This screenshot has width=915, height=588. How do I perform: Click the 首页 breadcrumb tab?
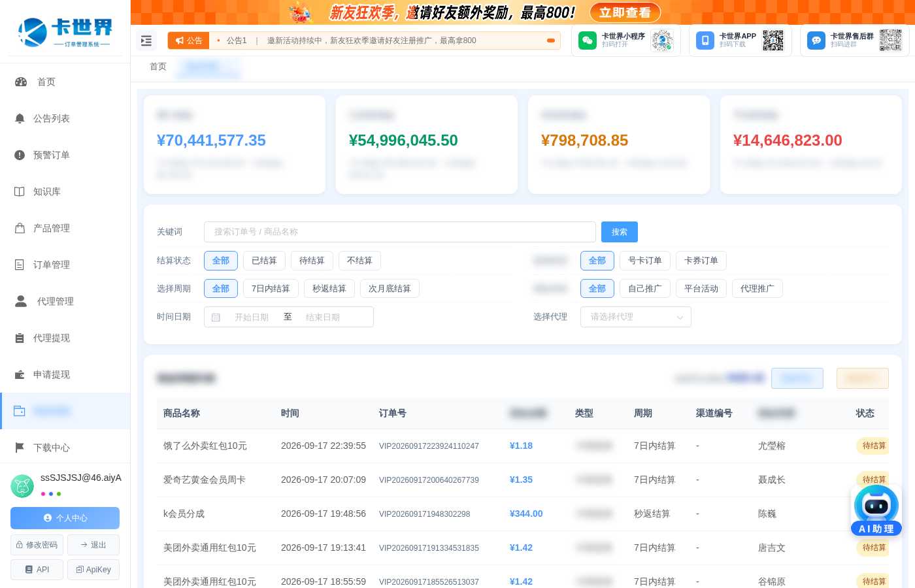pyautogui.click(x=158, y=67)
